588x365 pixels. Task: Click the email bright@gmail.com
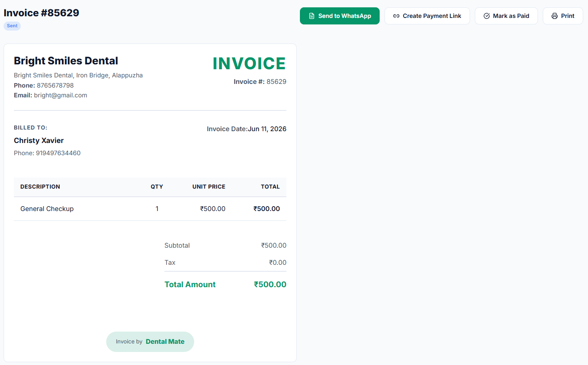(61, 95)
